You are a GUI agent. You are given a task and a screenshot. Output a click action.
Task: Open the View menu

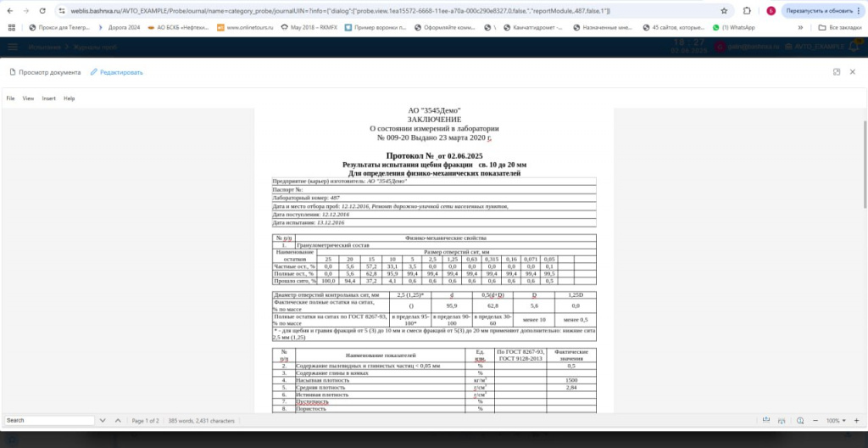pos(28,98)
